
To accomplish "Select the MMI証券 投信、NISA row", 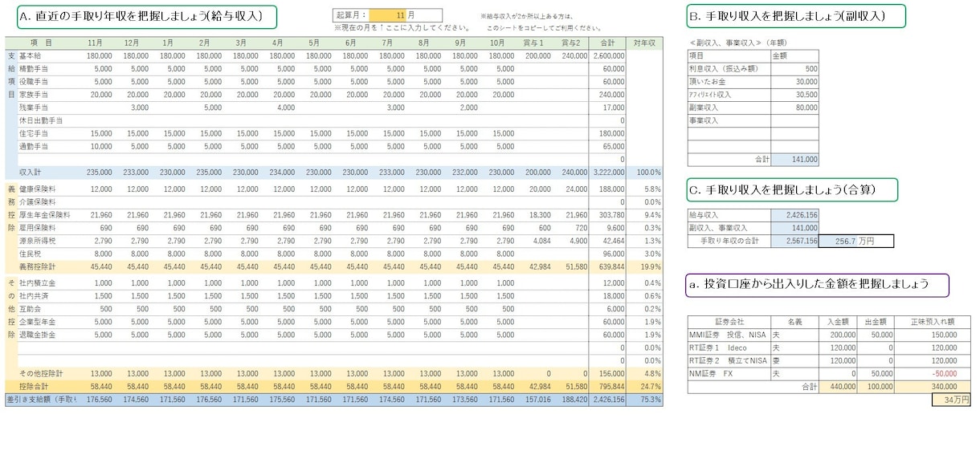I will click(x=829, y=335).
